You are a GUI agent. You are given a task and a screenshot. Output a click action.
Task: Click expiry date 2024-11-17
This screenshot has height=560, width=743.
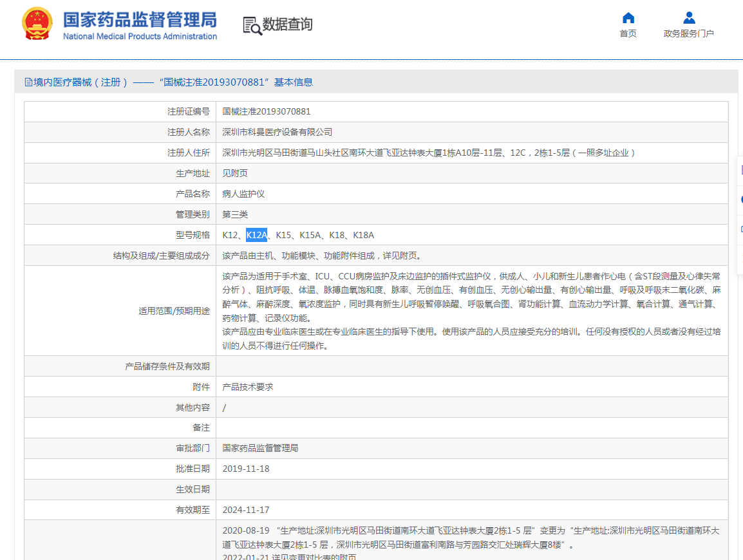(x=246, y=510)
